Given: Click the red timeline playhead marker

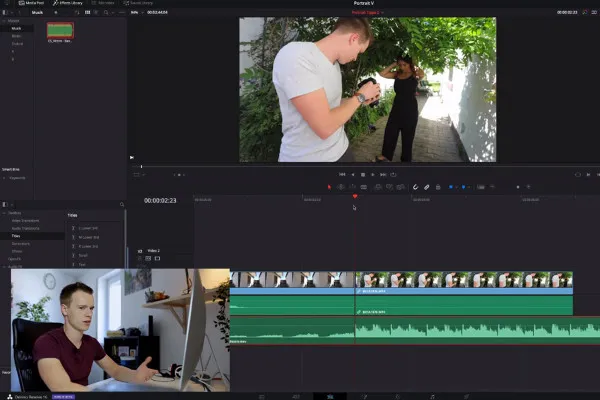Looking at the screenshot, I should [355, 196].
